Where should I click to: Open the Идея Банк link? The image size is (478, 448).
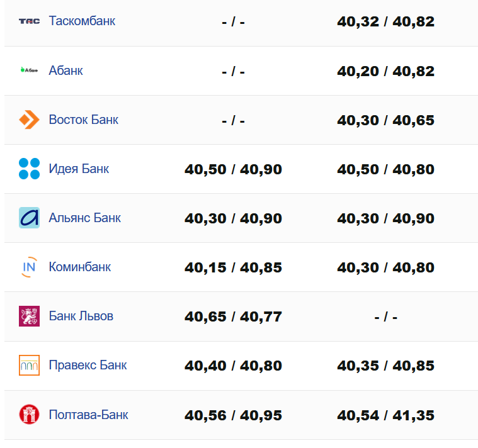tap(79, 169)
